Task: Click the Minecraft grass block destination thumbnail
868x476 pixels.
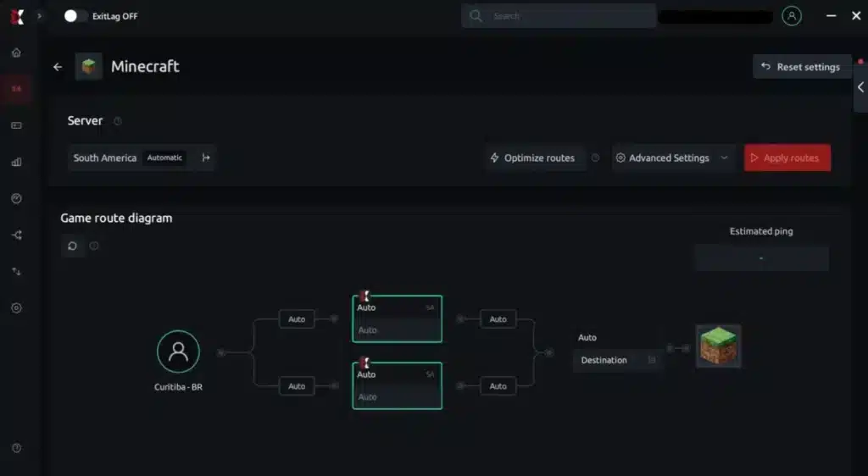Action: click(718, 346)
